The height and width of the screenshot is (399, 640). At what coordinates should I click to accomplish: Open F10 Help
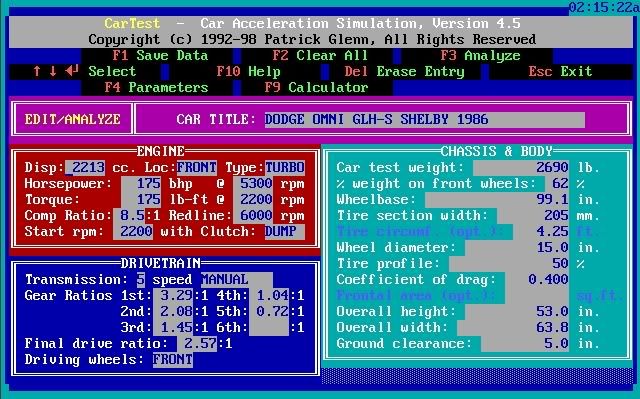[249, 71]
